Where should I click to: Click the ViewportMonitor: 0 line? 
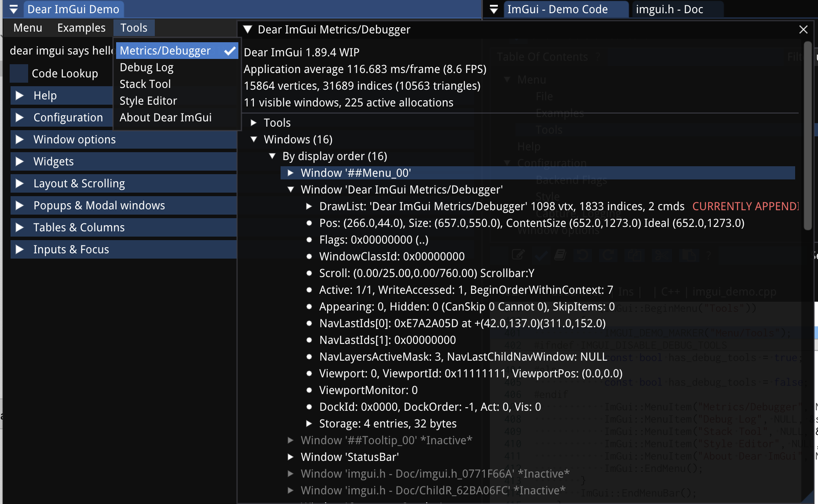(x=369, y=390)
